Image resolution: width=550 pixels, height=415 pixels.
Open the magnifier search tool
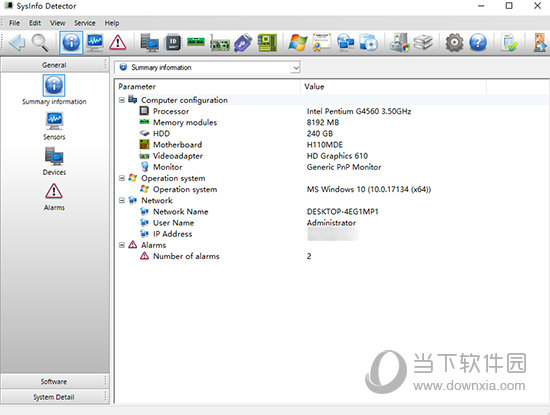(40, 43)
